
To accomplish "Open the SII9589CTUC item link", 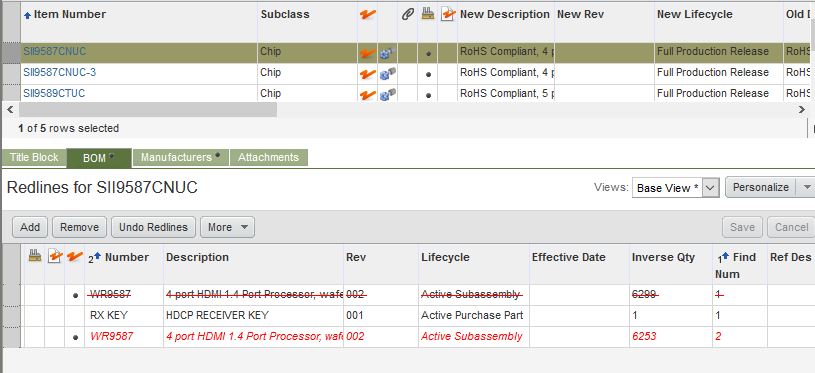I will point(54,94).
